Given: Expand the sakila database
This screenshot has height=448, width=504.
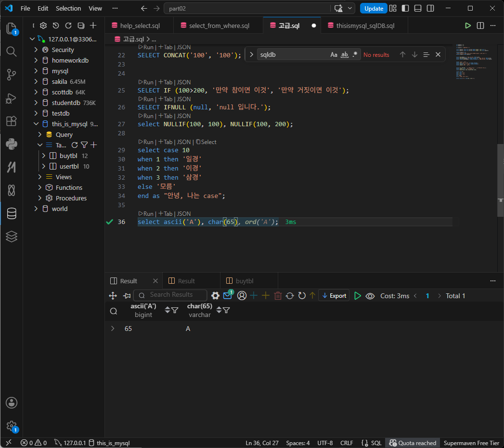Looking at the screenshot, I should pos(36,82).
